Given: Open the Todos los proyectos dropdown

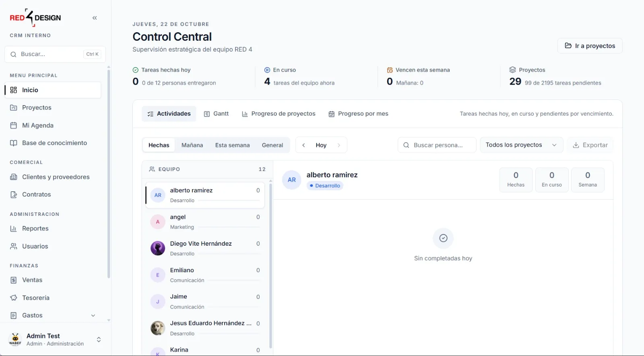Looking at the screenshot, I should (521, 145).
